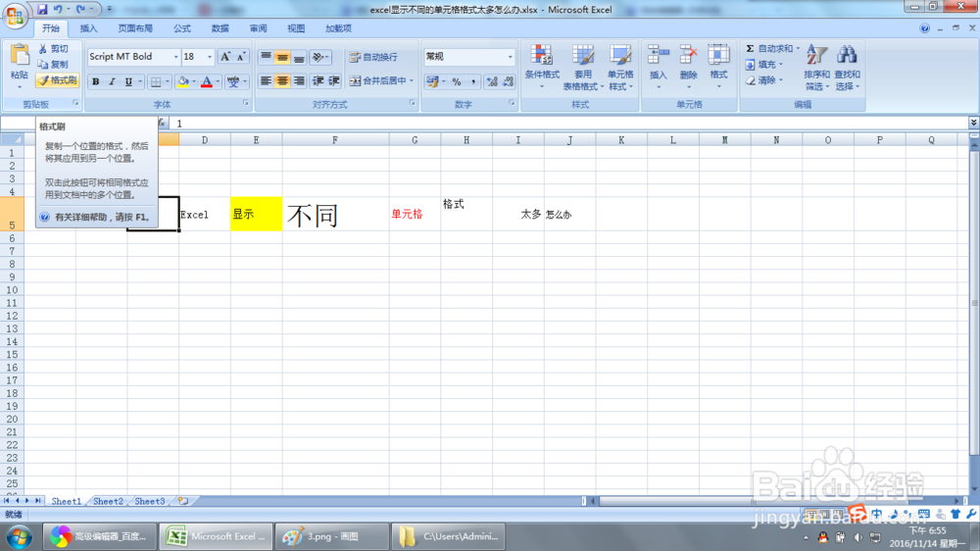Open the Fill (填充) dropdown

click(763, 65)
